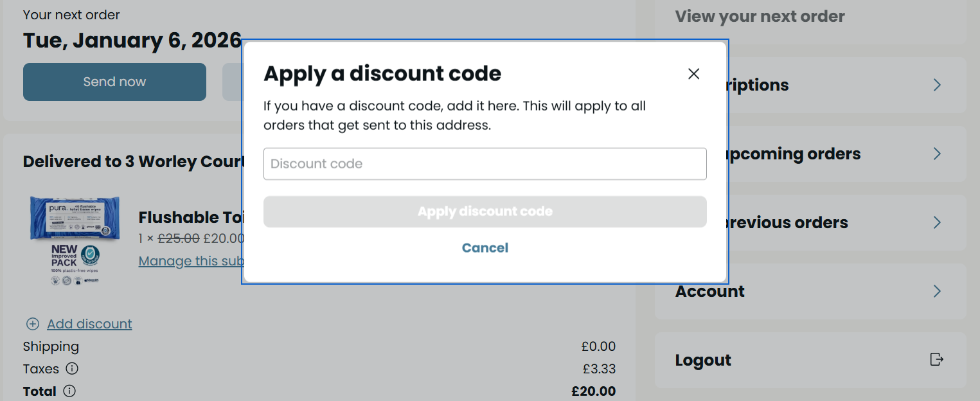Click Cancel in the discount dialog
This screenshot has width=980, height=401.
click(485, 248)
